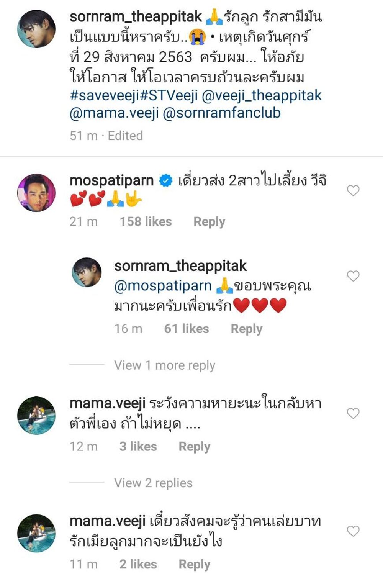The image size is (383, 588).
Task: Tap mama.veeji pool avatar on first comment
Action: pyautogui.click(x=36, y=416)
